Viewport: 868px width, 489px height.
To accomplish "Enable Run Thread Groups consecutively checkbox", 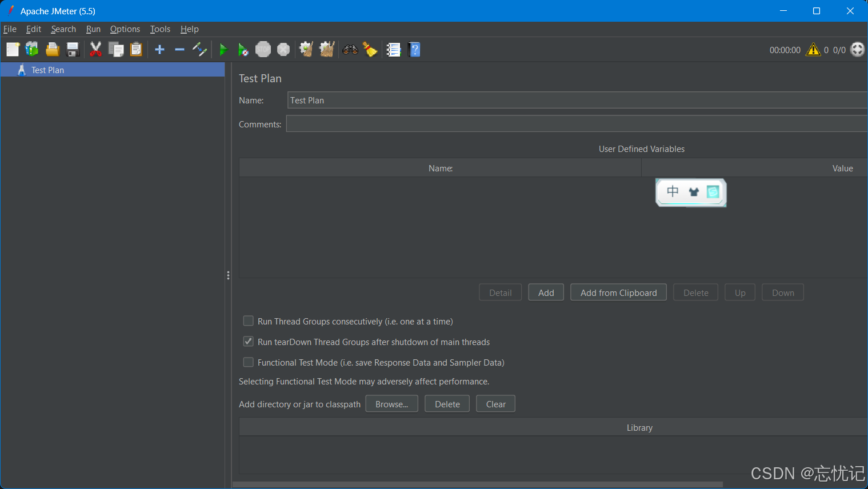I will tap(248, 321).
